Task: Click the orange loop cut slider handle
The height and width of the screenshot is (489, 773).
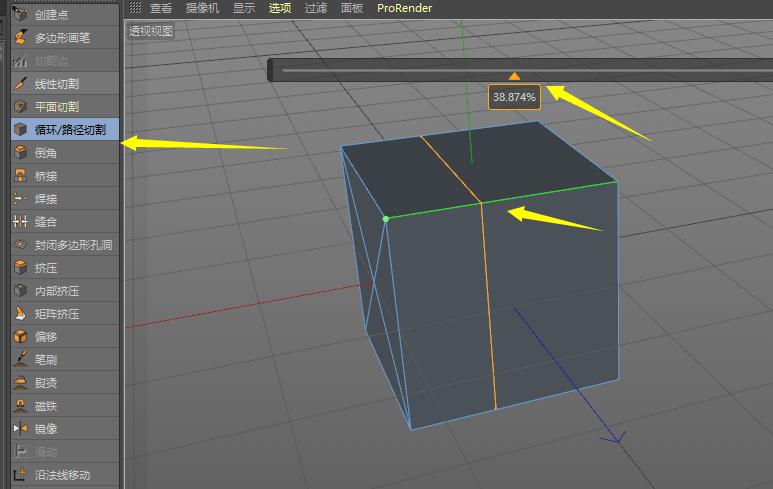Action: point(514,76)
